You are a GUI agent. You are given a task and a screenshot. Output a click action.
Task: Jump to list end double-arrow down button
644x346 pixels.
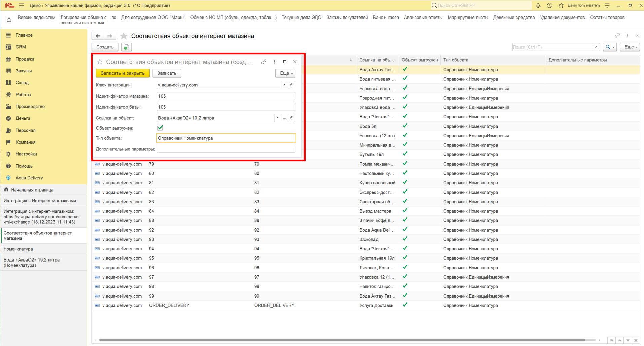pos(636,340)
